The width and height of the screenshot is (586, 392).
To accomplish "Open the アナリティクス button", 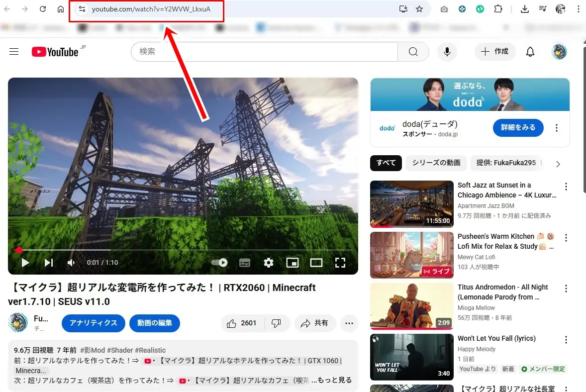I will point(94,323).
